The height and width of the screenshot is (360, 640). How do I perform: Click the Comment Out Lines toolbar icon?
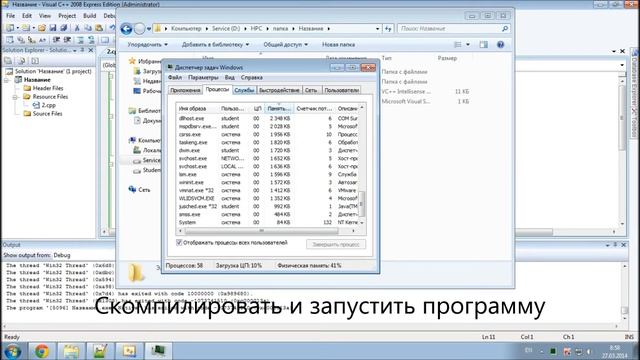tap(80, 40)
